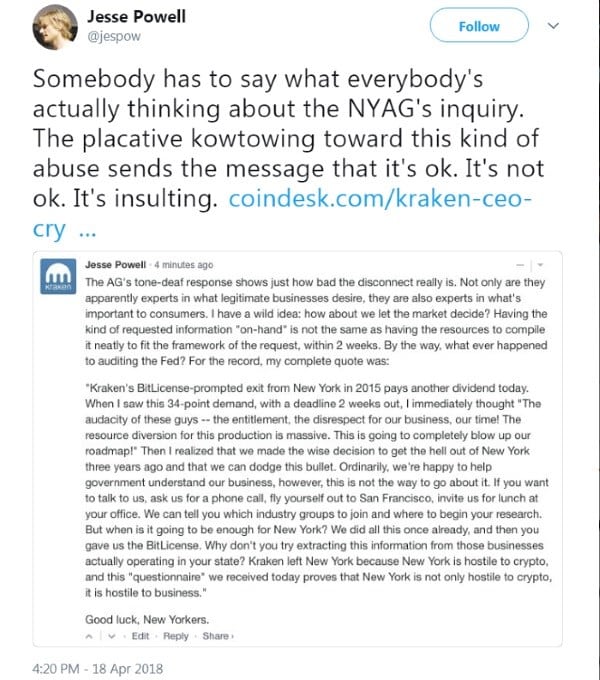600x680 pixels.
Task: Open the comment options dropdown arrow
Action: click(540, 265)
